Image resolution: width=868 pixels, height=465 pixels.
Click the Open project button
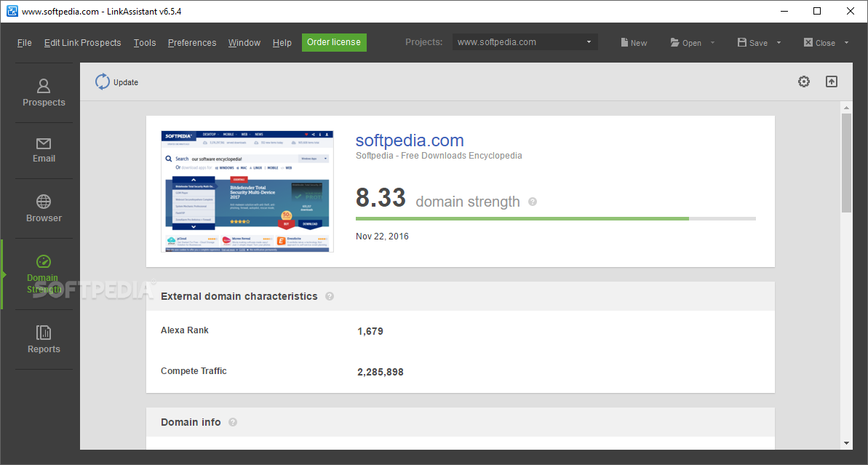(x=686, y=43)
